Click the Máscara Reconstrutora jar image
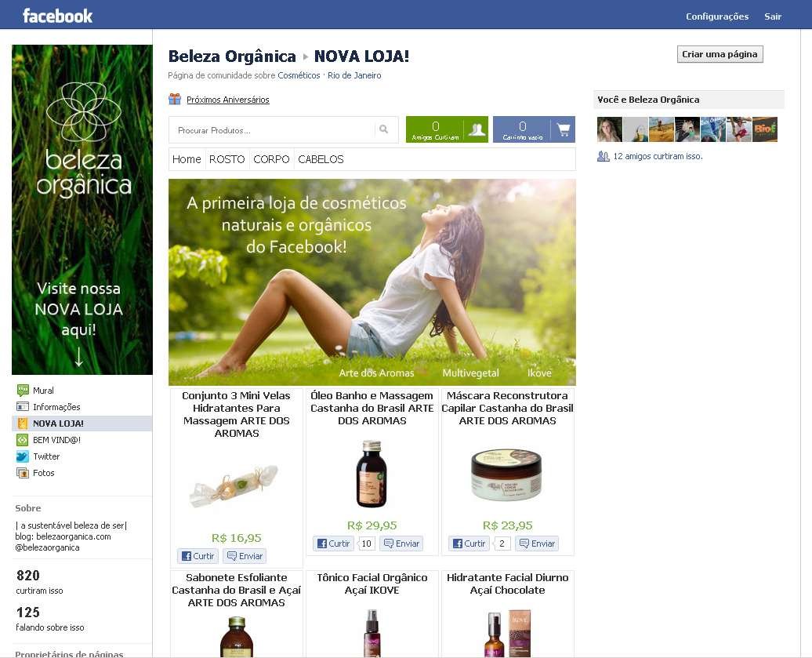This screenshot has width=812, height=658. (x=506, y=474)
